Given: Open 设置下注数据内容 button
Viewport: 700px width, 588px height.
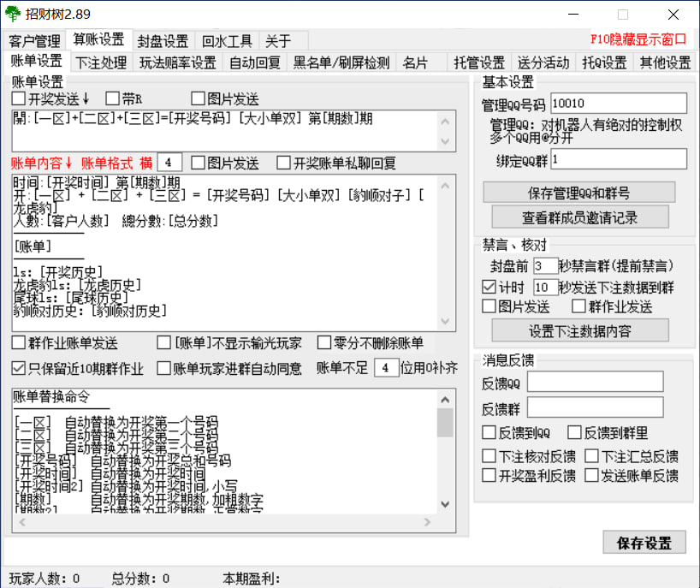Looking at the screenshot, I should [579, 330].
